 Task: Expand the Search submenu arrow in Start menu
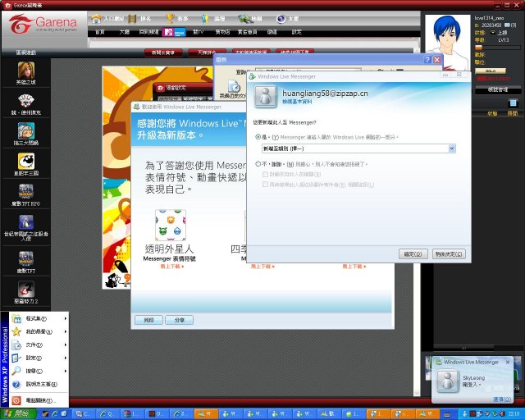pyautogui.click(x=66, y=371)
